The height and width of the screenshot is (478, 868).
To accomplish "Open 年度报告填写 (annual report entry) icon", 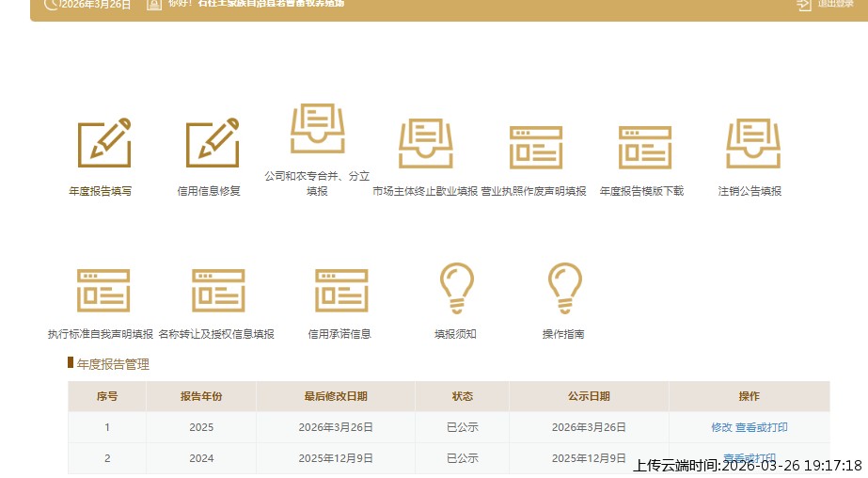I will [x=103, y=144].
